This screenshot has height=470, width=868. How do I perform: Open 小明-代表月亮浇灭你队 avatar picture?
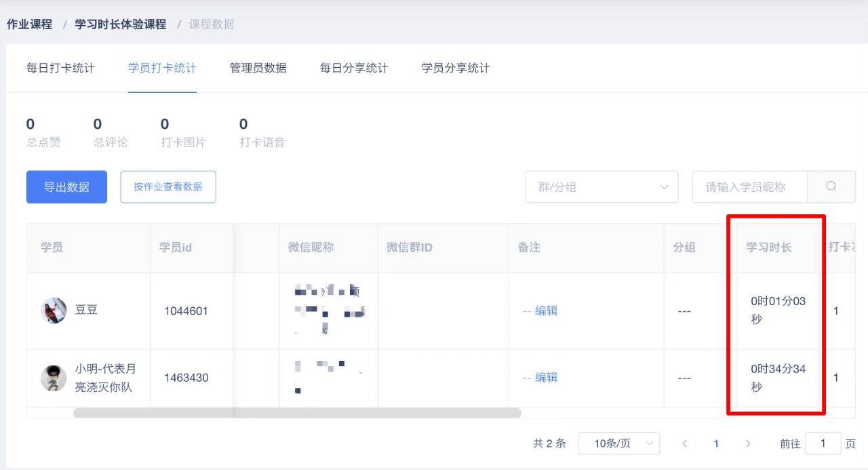(54, 378)
